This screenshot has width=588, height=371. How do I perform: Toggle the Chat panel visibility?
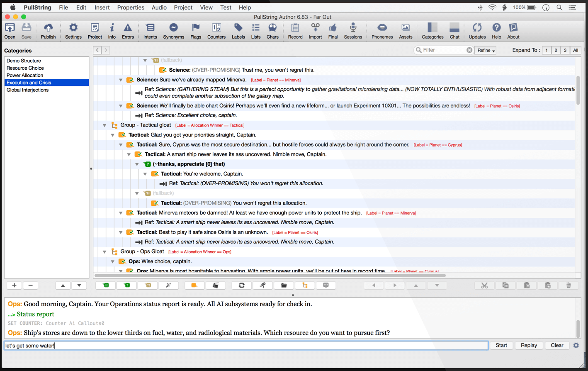(454, 31)
